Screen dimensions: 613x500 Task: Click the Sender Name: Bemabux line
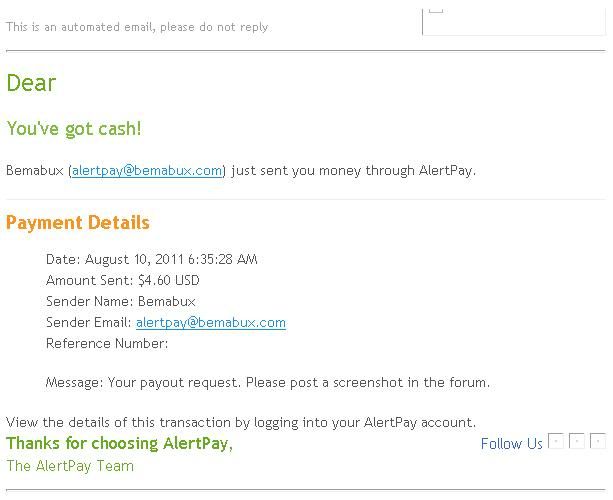pyautogui.click(x=121, y=301)
